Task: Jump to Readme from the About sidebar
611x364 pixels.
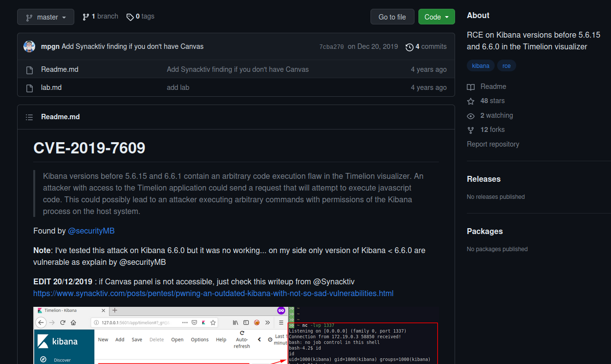Action: pos(493,86)
